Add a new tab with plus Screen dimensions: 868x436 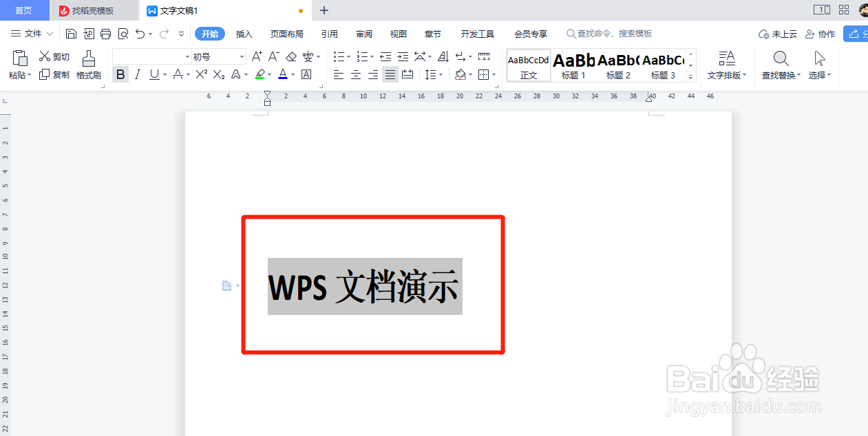pos(324,10)
